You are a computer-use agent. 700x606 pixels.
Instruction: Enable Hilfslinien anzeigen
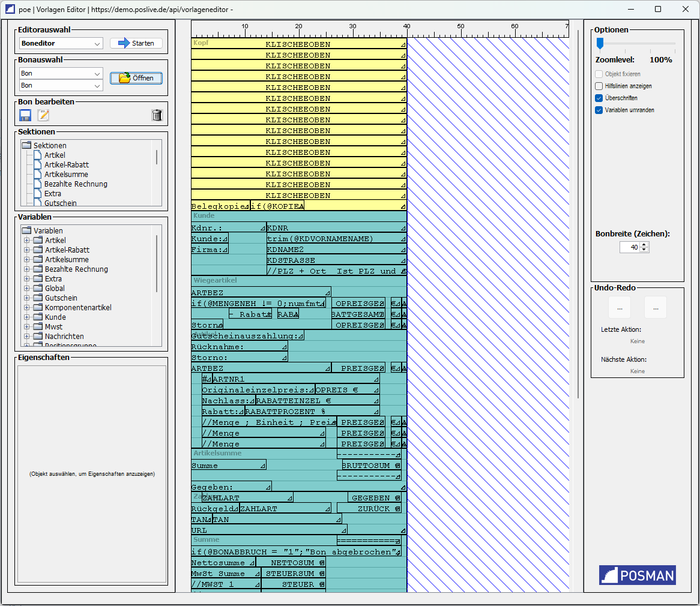[599, 86]
